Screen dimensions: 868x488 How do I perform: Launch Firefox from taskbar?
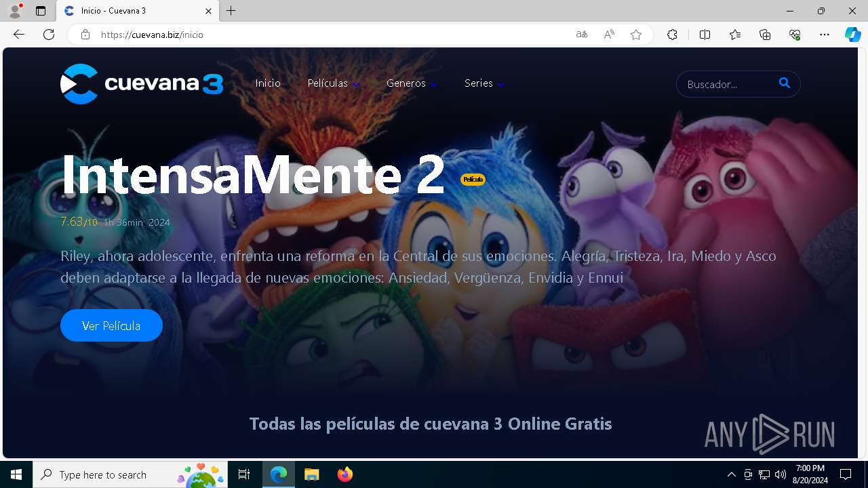coord(345,474)
